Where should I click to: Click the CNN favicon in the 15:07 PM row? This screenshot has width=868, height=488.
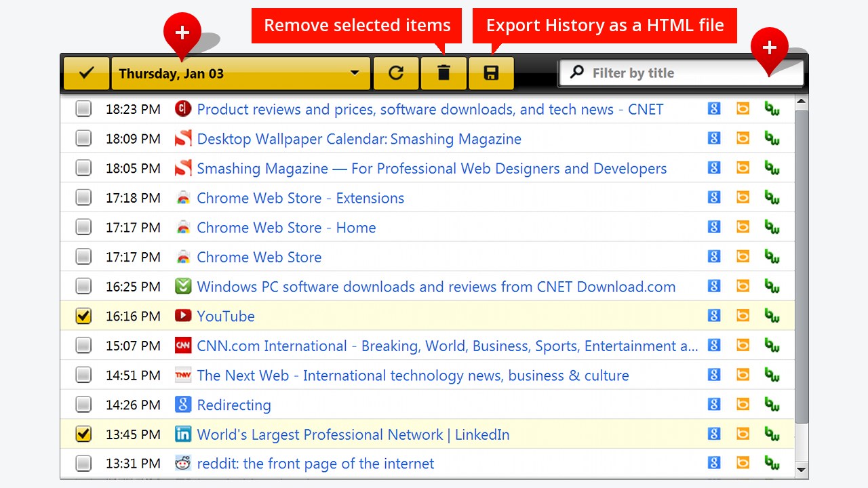pyautogui.click(x=183, y=345)
